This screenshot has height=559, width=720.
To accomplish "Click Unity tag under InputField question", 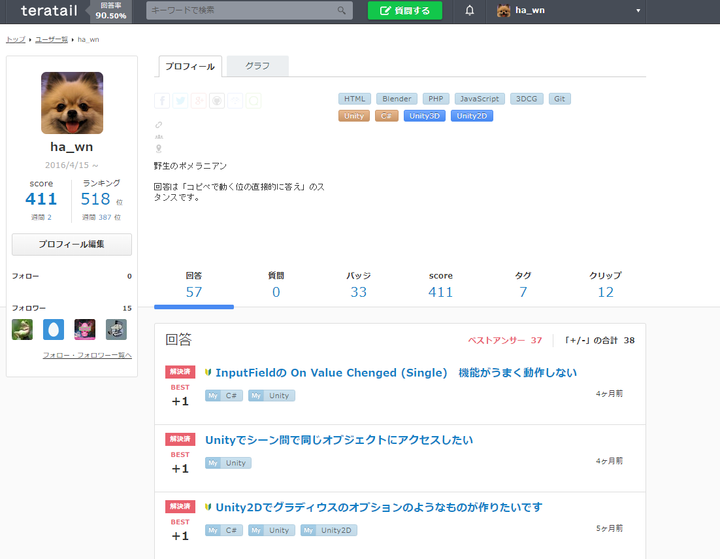I will click(271, 395).
